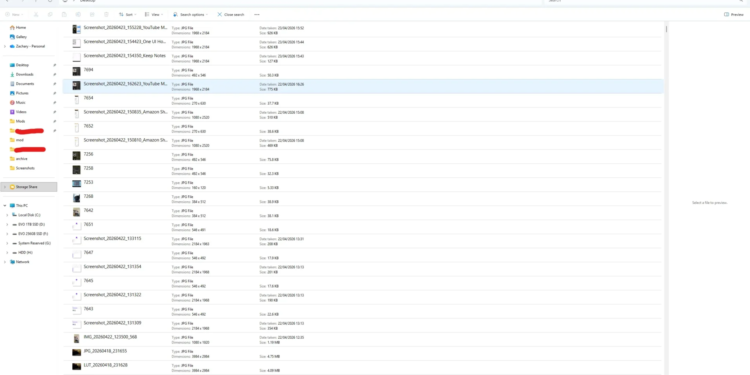Open the lowercase mod folder
This screenshot has height=375, width=750.
pos(17,140)
